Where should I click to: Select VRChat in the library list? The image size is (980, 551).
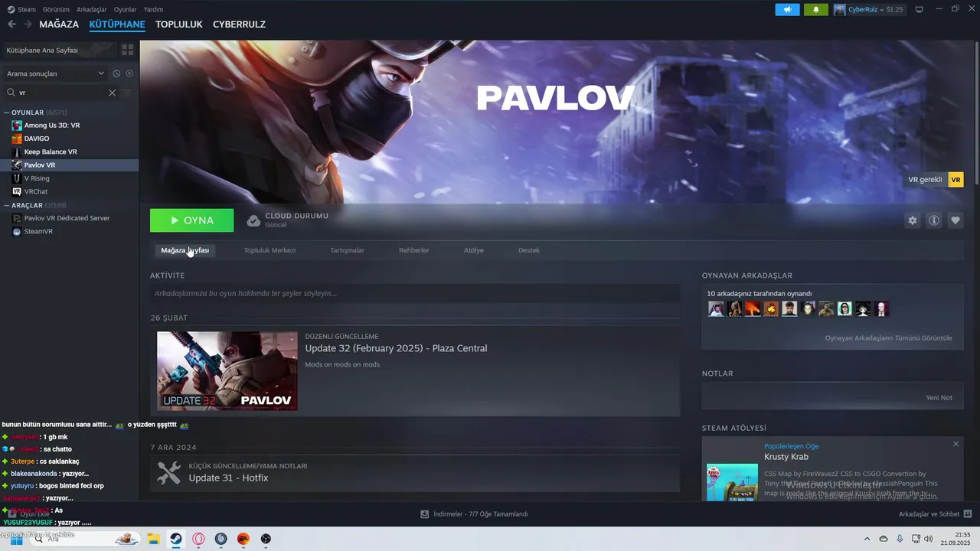[70, 191]
